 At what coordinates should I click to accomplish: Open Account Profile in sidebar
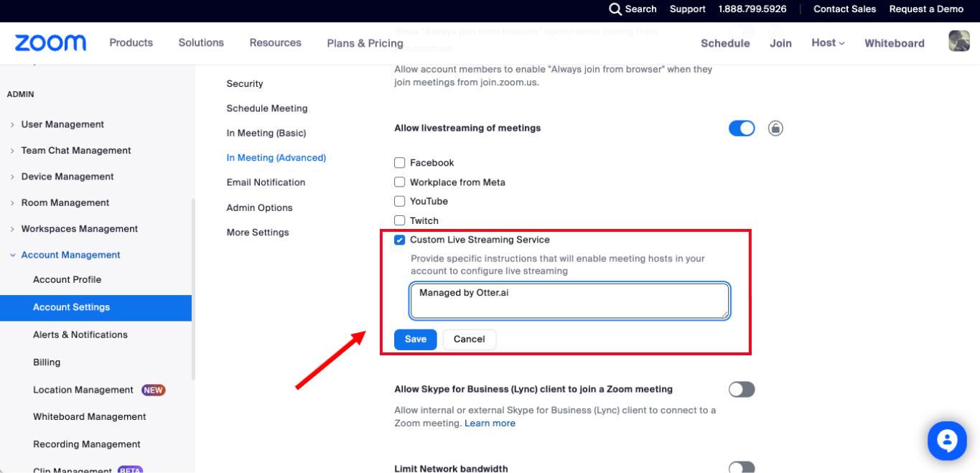(x=67, y=280)
